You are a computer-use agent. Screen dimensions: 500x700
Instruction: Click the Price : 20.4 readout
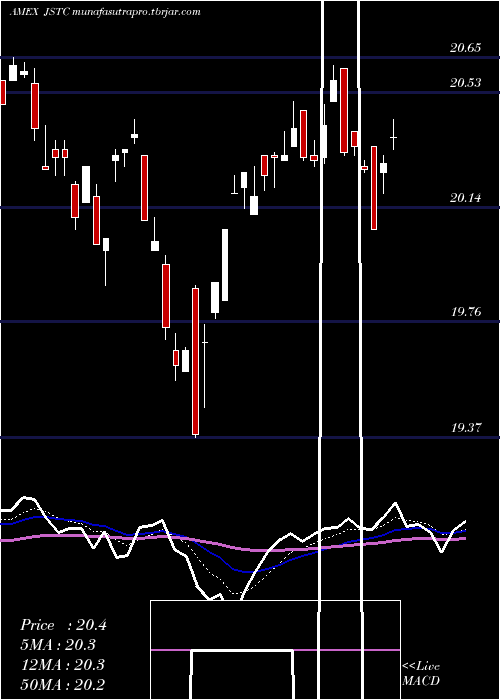63,625
